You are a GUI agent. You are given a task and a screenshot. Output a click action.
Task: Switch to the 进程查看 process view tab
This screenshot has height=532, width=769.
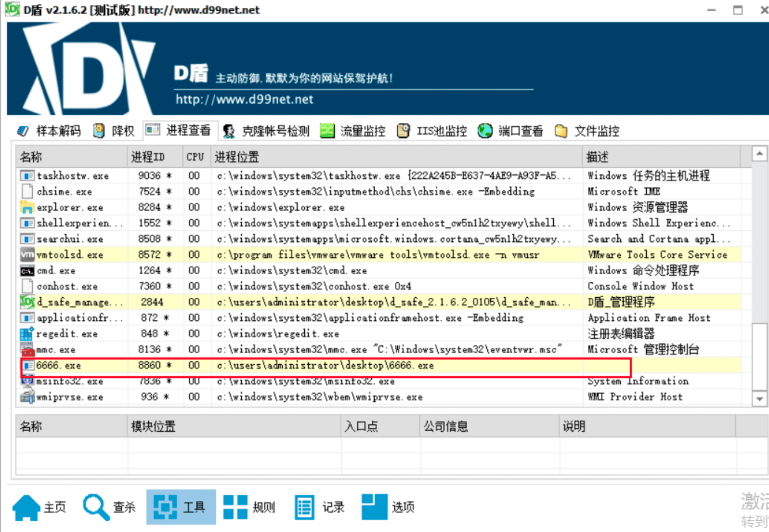click(x=179, y=130)
